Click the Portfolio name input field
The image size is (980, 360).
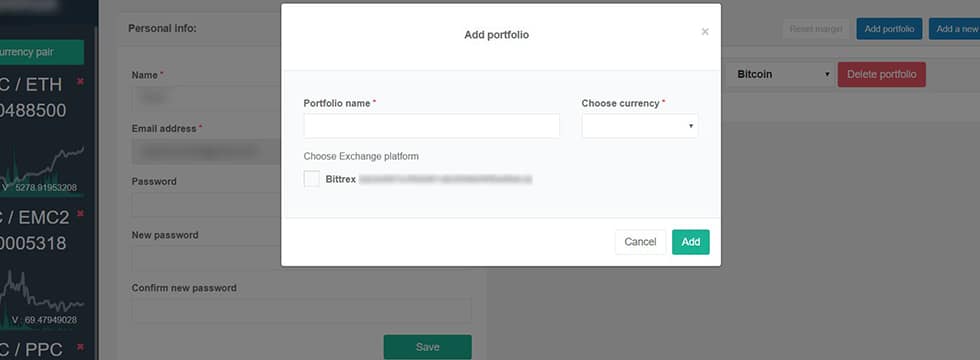[x=431, y=126]
